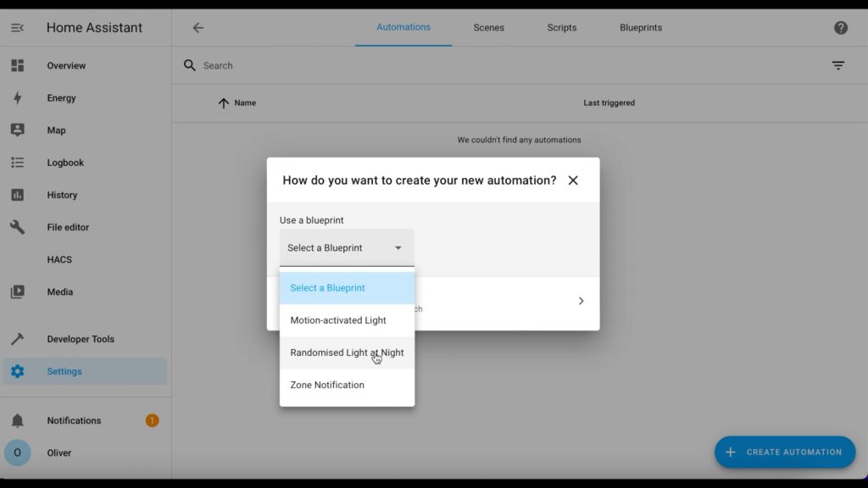This screenshot has height=488, width=868.
Task: Click the Oliver user name label
Action: (59, 453)
